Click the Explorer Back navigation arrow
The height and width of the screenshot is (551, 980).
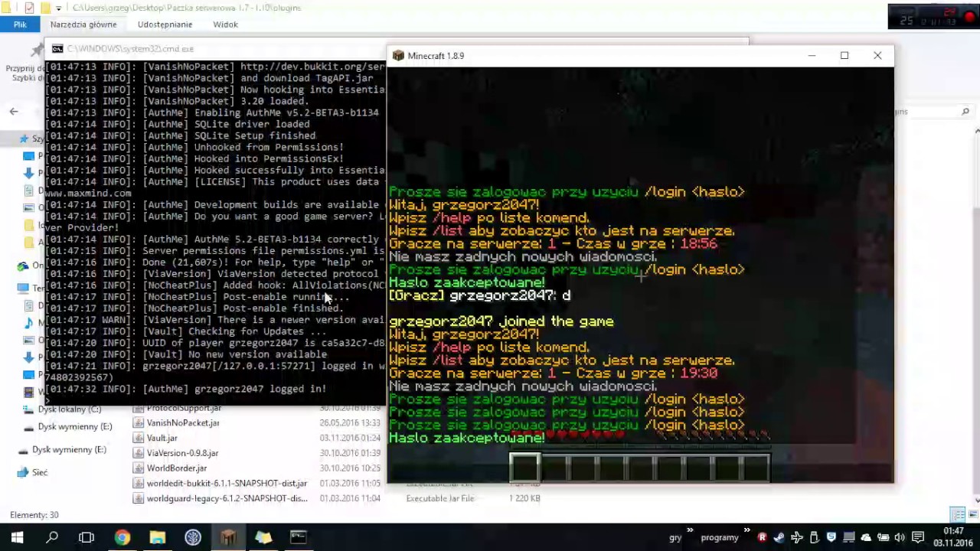coord(14,112)
